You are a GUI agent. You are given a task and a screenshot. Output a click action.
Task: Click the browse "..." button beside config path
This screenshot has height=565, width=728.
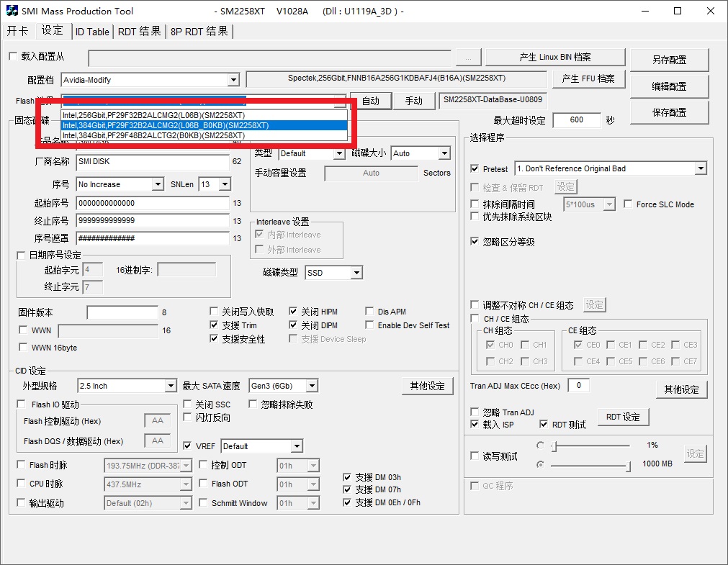pos(468,58)
